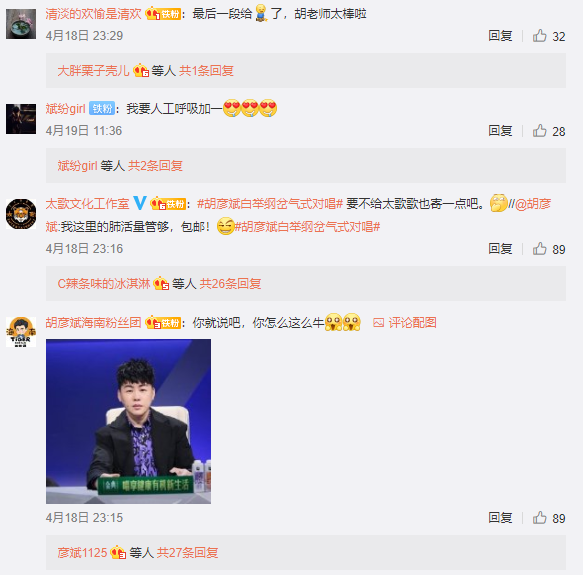This screenshot has height=575, width=583.
Task: Expand 共26条回复 replies
Action: [230, 284]
